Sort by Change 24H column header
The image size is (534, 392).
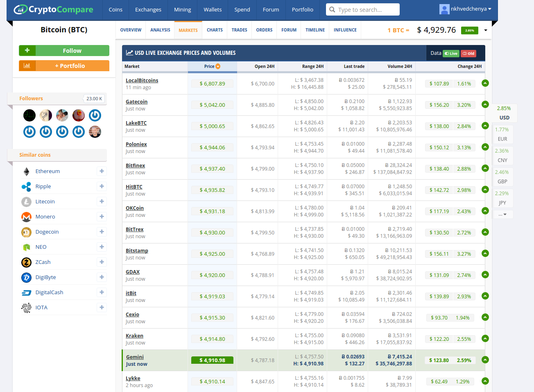tap(469, 66)
